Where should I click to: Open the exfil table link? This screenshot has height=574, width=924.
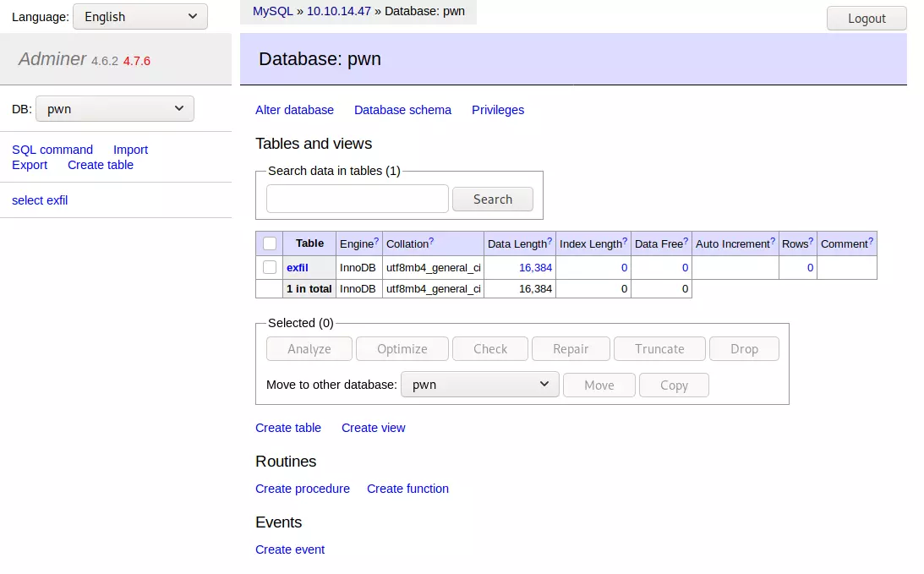pos(298,267)
